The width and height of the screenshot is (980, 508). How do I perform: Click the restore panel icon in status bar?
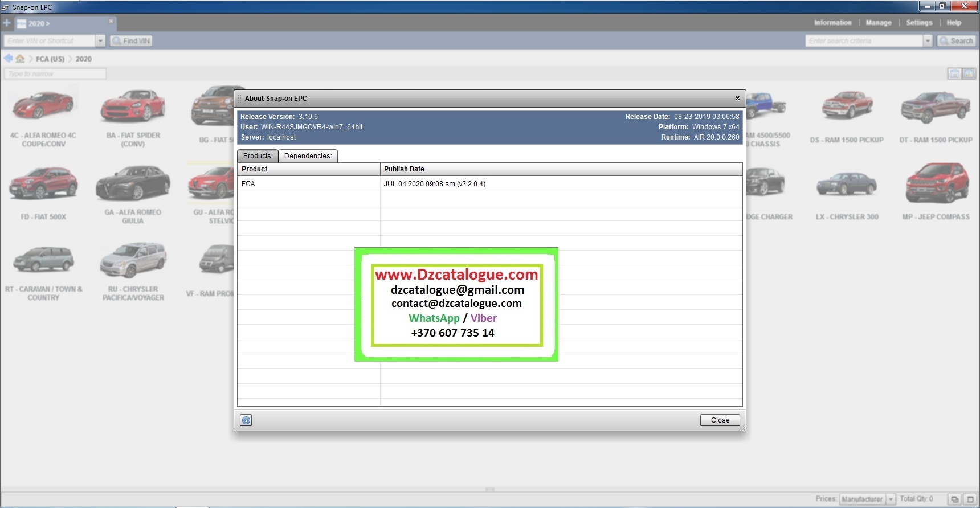pos(954,499)
